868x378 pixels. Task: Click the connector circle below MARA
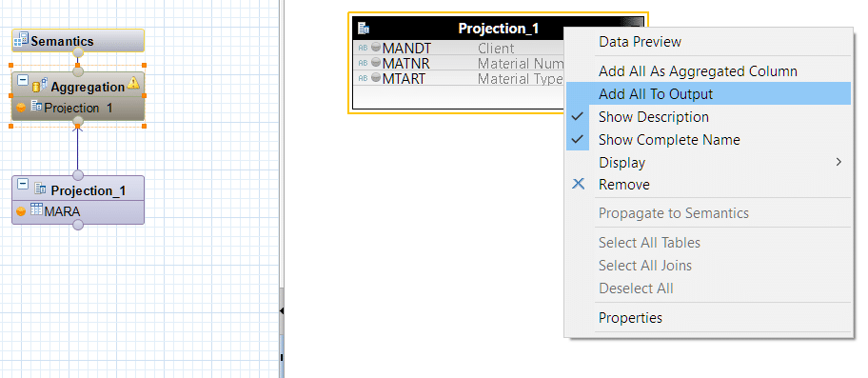[78, 224]
